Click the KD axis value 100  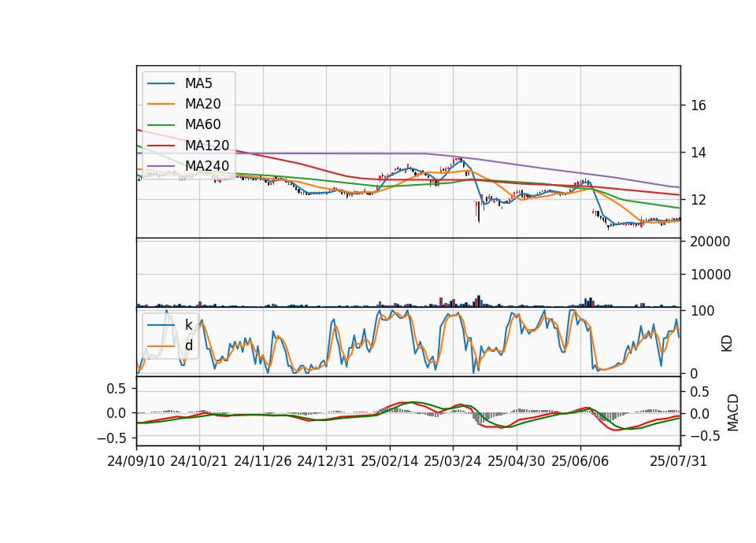tap(702, 312)
